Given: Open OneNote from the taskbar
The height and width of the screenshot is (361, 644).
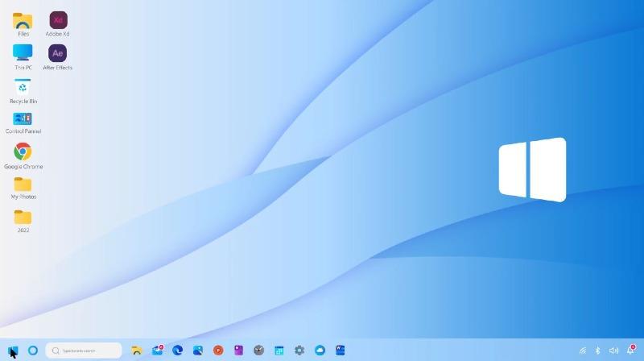Looking at the screenshot, I should coord(238,351).
